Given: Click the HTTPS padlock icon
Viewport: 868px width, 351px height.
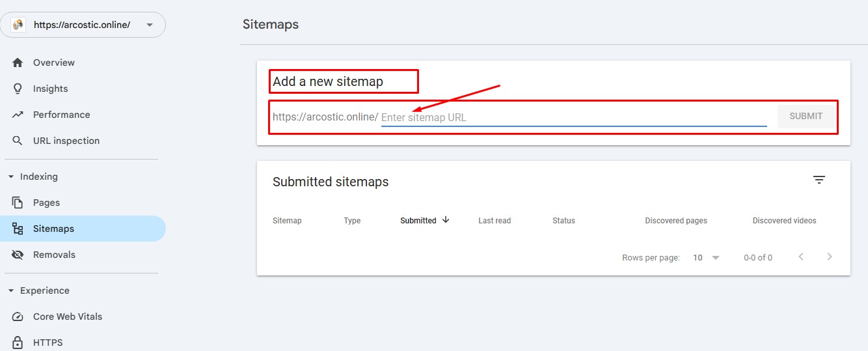Looking at the screenshot, I should coord(18,343).
